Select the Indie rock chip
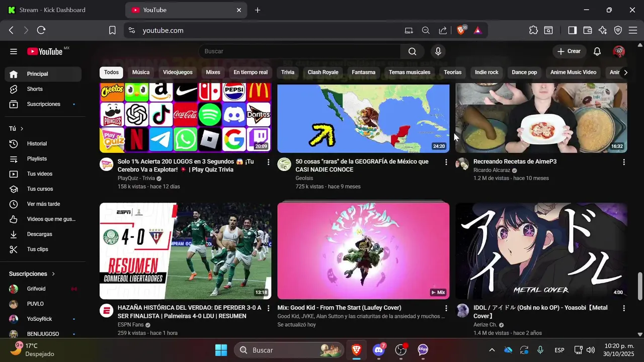The height and width of the screenshot is (362, 644). (487, 72)
